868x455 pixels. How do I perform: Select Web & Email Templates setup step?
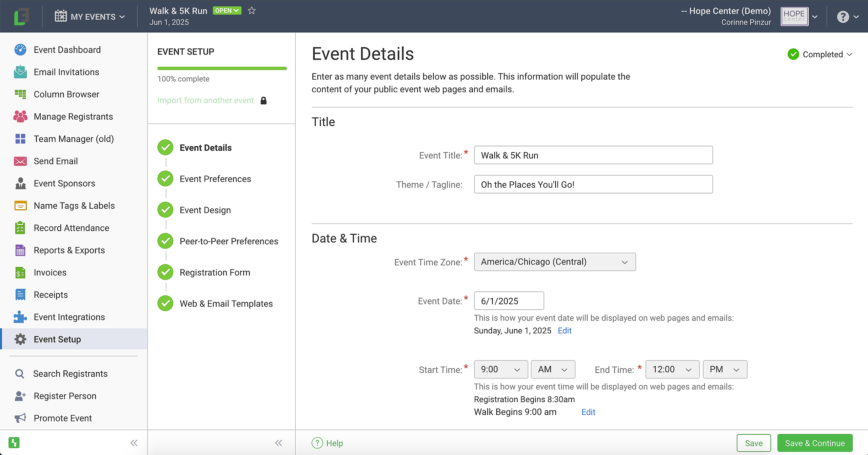226,304
